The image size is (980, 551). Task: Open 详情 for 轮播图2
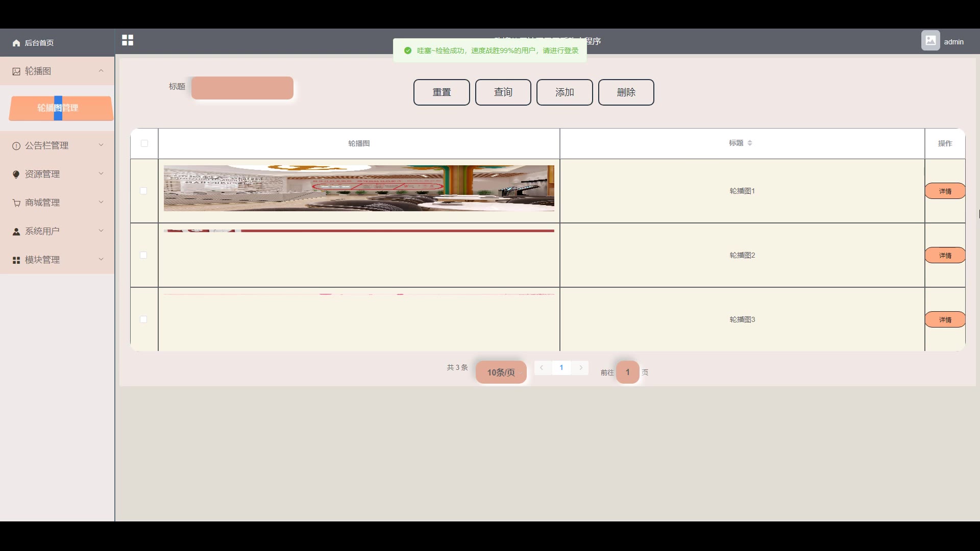click(945, 255)
